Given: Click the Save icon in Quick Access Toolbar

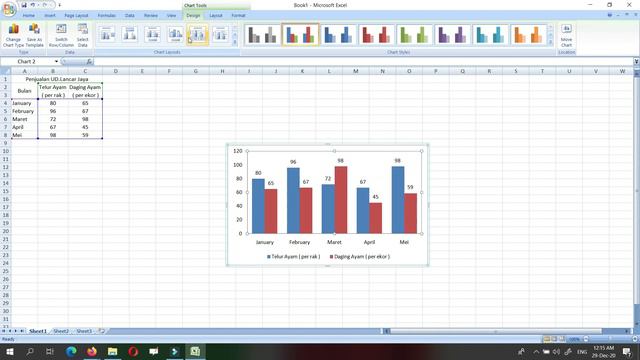Looking at the screenshot, I should pos(24,5).
